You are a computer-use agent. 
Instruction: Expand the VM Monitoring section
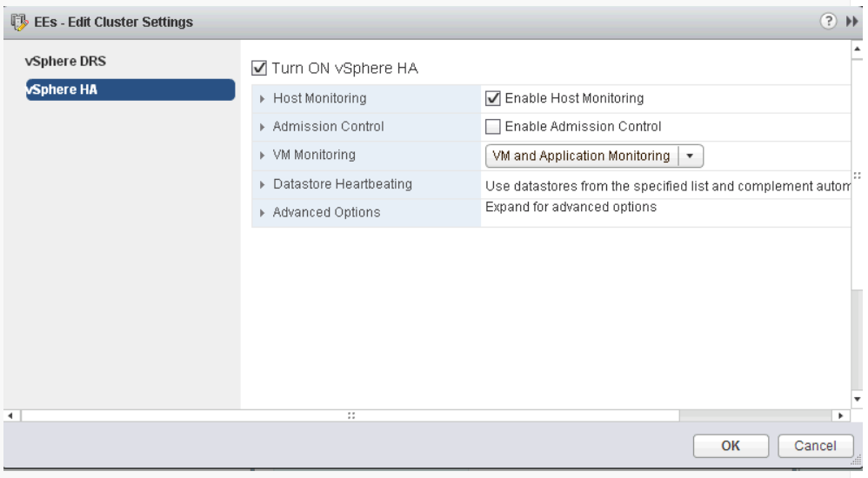point(263,156)
